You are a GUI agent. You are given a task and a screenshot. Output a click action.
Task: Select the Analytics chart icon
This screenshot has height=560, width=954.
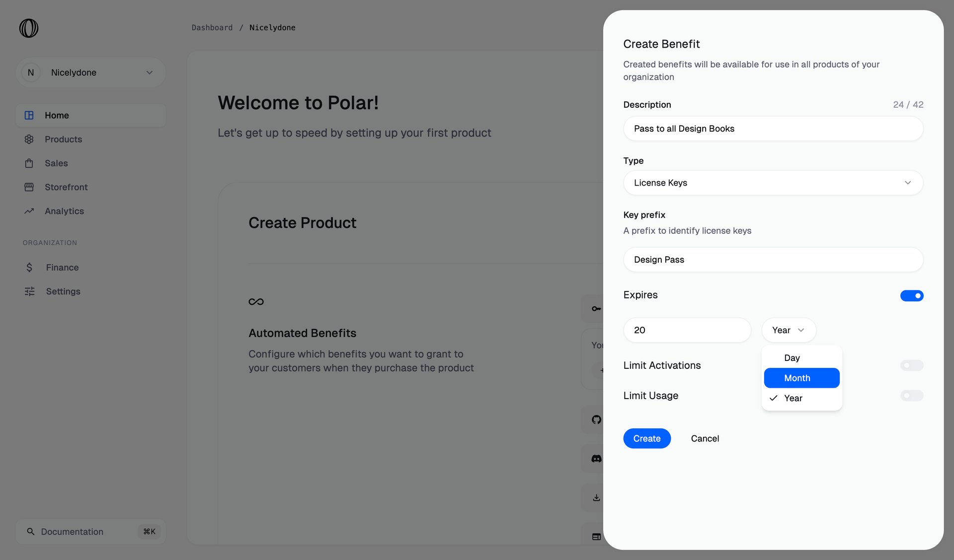click(29, 210)
